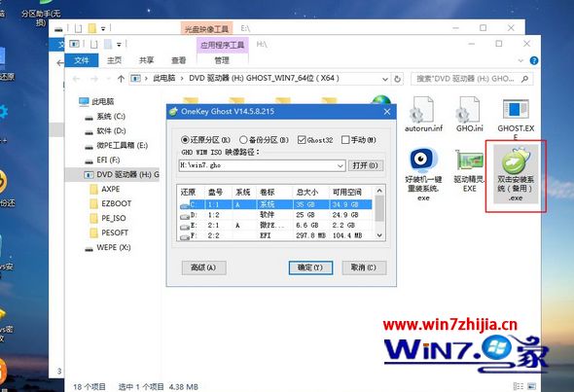
Task: Open the 文件 menu tab
Action: pyautogui.click(x=82, y=60)
